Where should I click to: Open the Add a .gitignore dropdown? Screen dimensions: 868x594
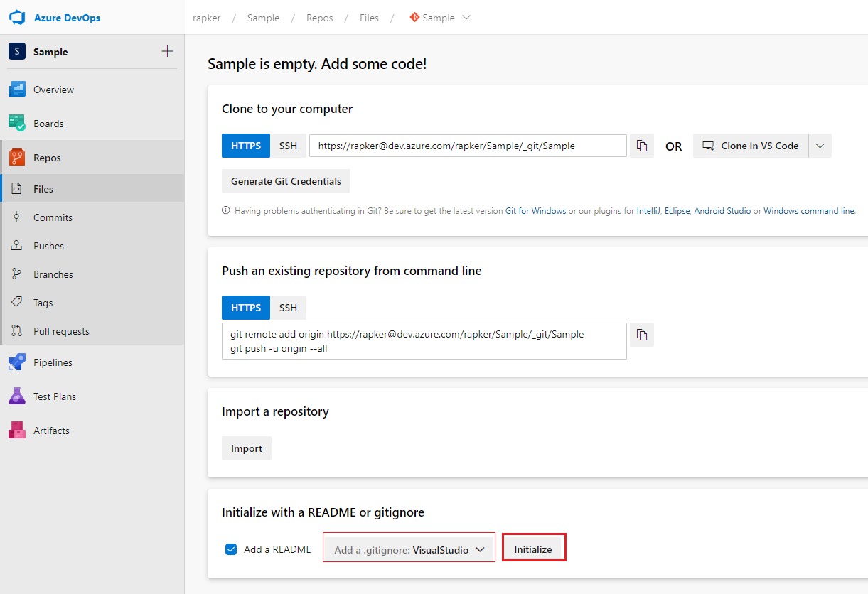pyautogui.click(x=409, y=548)
